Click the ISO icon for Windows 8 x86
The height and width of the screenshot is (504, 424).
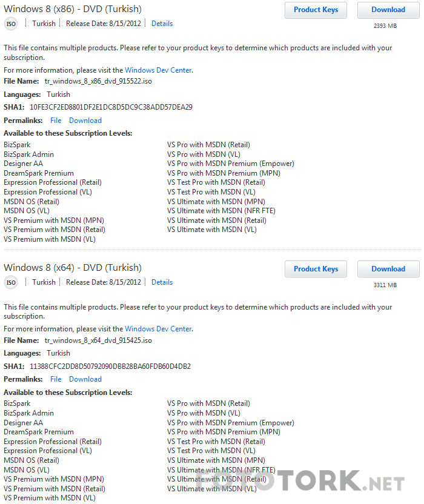pos(11,24)
